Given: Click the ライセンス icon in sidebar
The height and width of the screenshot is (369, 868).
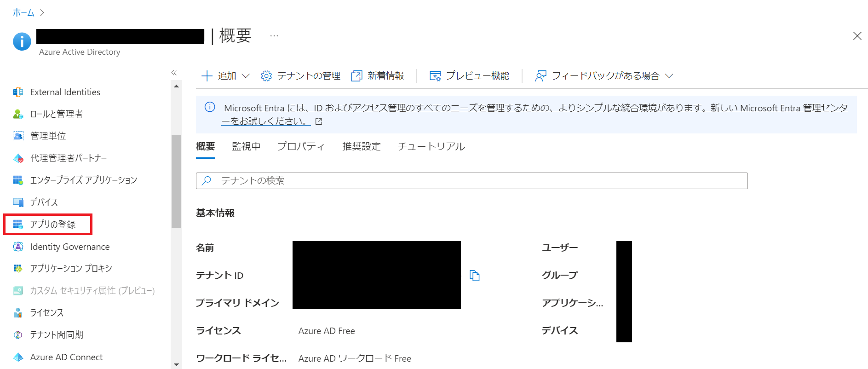Looking at the screenshot, I should 18,312.
